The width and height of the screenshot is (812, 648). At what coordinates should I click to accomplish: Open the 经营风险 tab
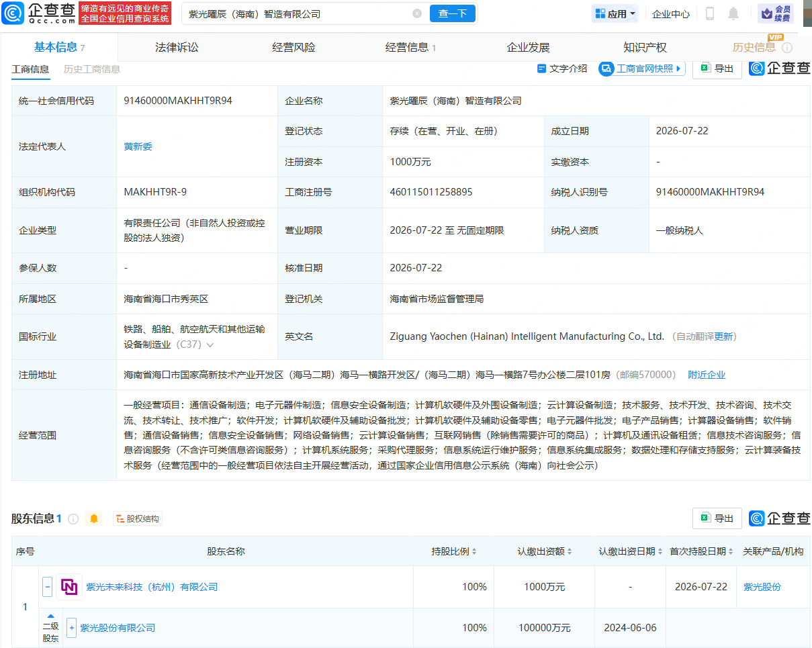(x=294, y=47)
